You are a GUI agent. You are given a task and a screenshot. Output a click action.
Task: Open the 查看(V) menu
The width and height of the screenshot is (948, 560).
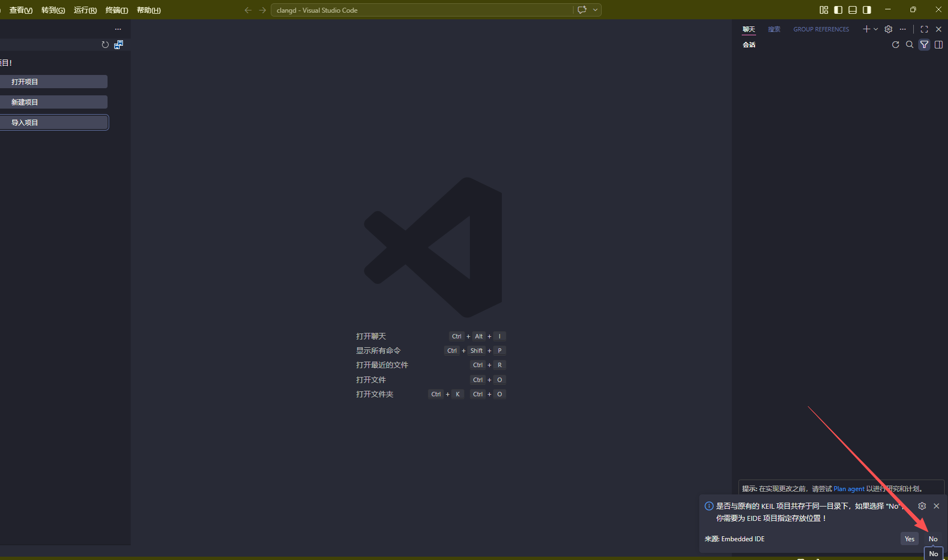(x=21, y=10)
